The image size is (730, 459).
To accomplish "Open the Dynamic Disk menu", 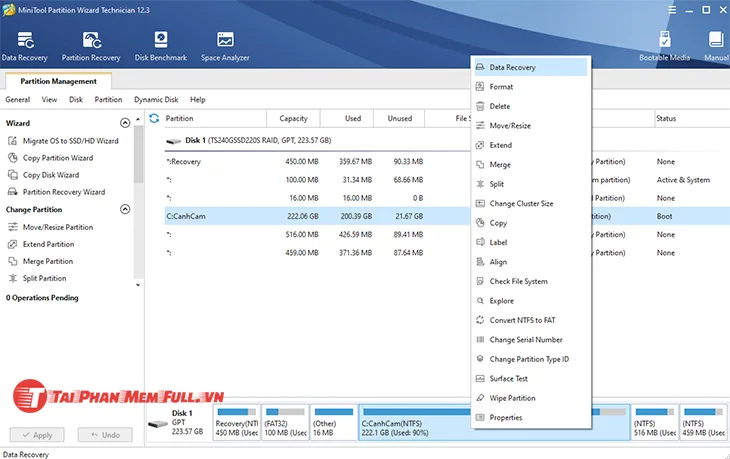I will [x=156, y=100].
